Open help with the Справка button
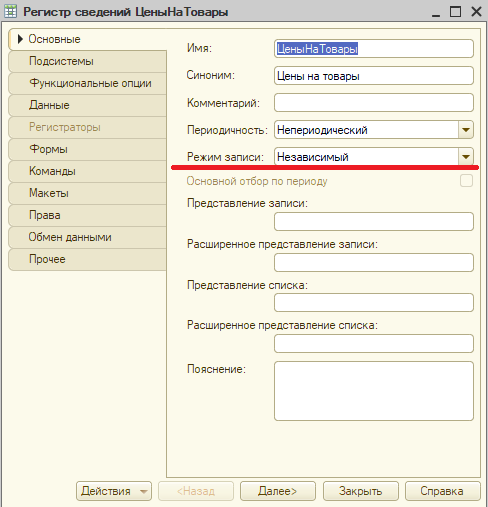The image size is (488, 507). [443, 491]
